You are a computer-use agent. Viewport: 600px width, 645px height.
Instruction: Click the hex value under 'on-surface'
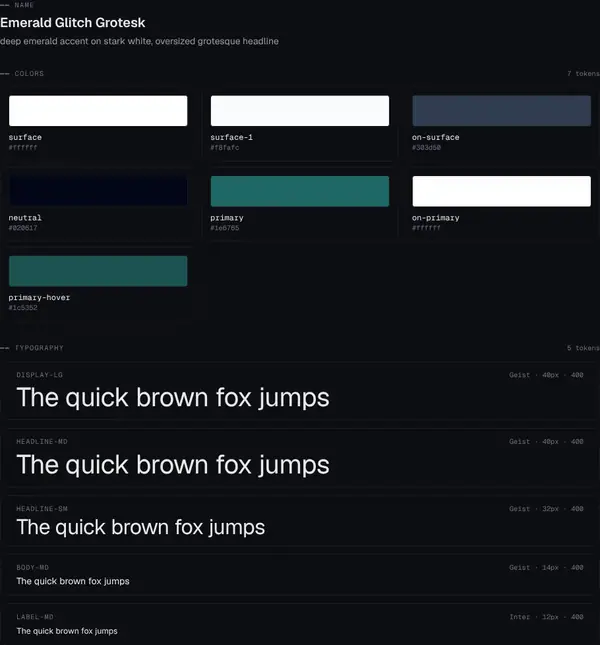click(x=426, y=147)
